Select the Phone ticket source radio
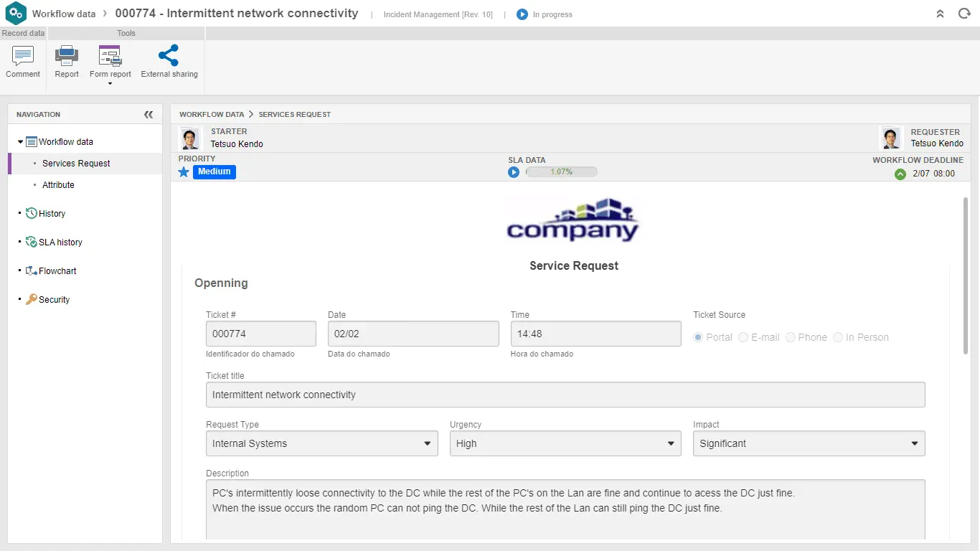 791,337
